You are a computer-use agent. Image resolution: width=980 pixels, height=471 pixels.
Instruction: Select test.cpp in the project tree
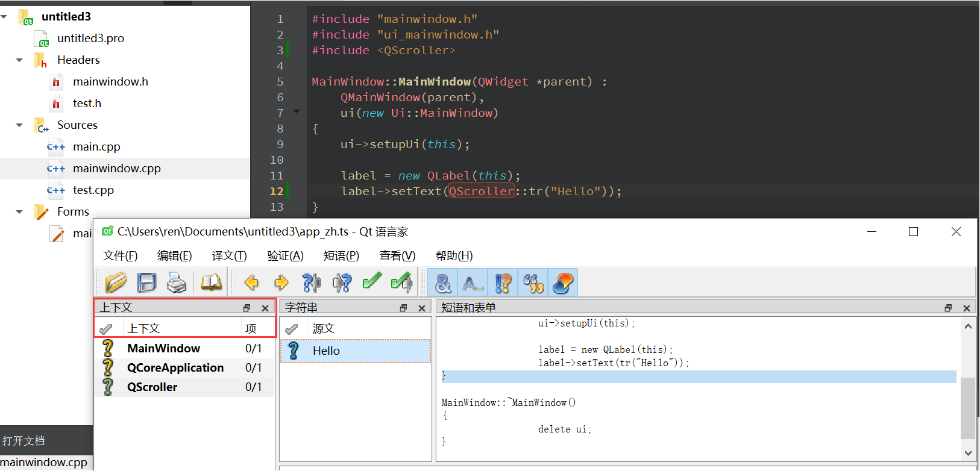[93, 190]
